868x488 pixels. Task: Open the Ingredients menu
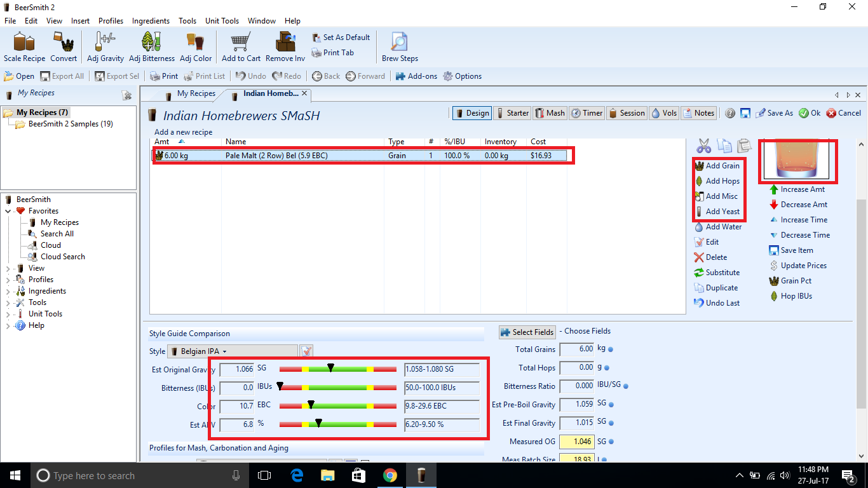click(151, 21)
